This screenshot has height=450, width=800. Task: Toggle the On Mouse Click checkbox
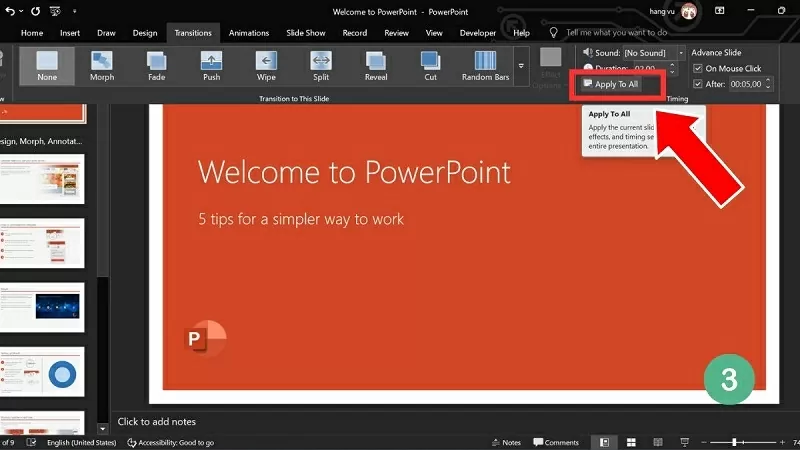tap(698, 69)
